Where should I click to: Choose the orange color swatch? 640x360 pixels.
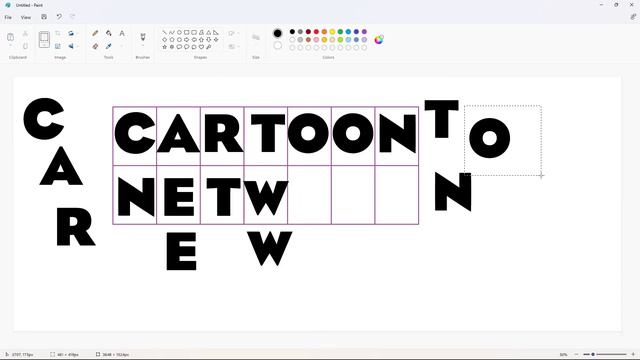(324, 31)
